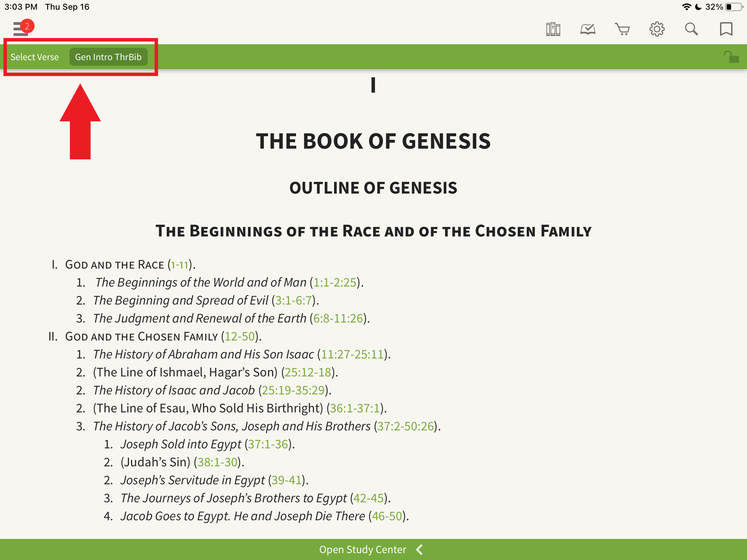747x560 pixels.
Task: Tap 'The Beginnings of the Race' subheading
Action: click(373, 231)
